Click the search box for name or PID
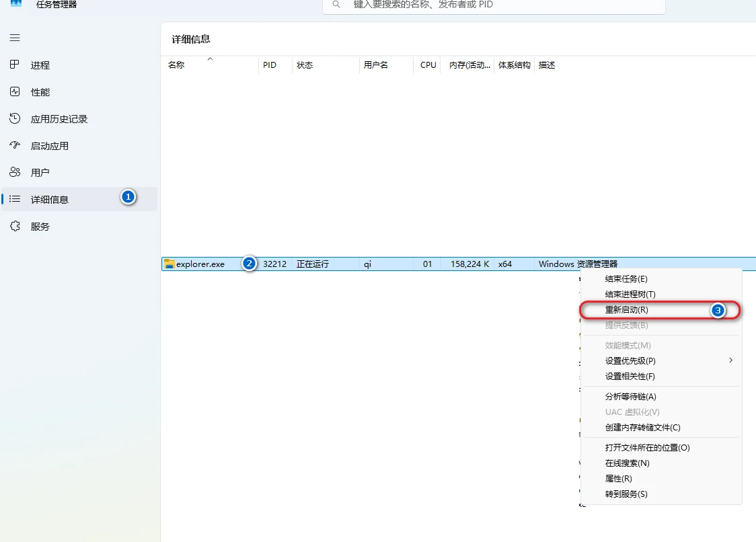The height and width of the screenshot is (542, 756). point(498,5)
